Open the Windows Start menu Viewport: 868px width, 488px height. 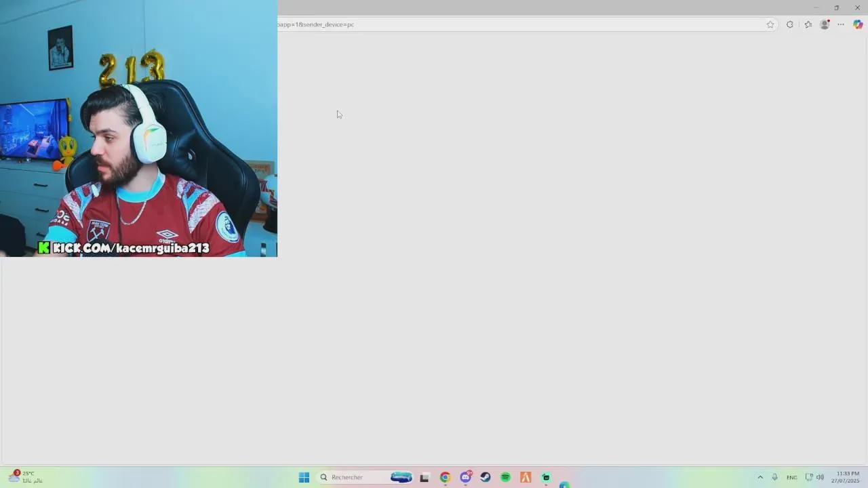click(304, 477)
